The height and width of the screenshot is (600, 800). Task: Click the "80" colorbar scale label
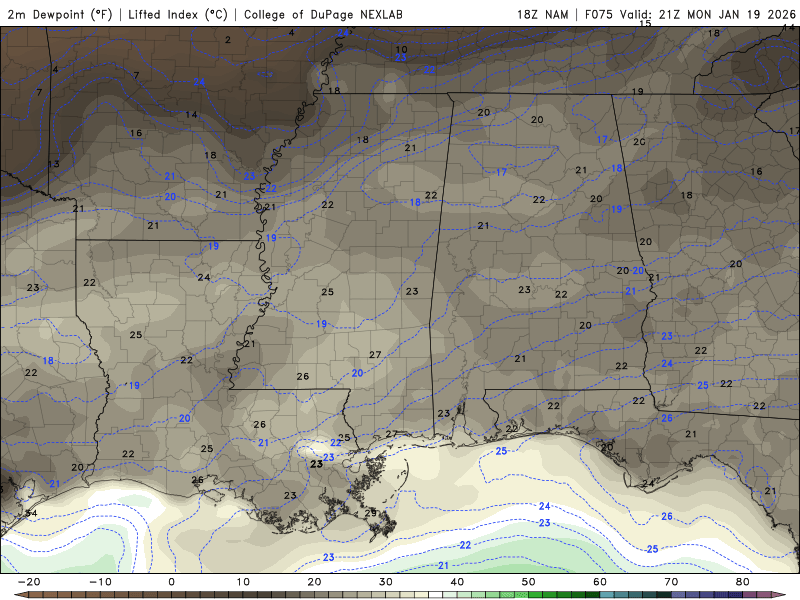pyautogui.click(x=743, y=582)
